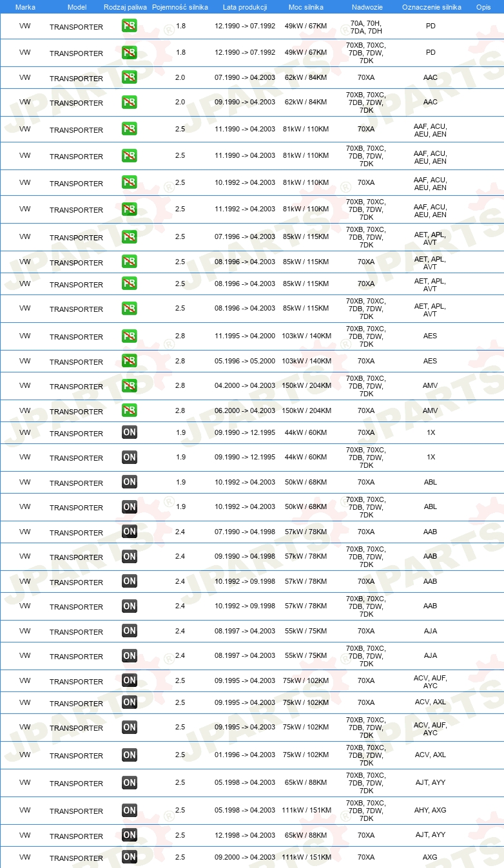Click the Marka column header

pos(25,7)
